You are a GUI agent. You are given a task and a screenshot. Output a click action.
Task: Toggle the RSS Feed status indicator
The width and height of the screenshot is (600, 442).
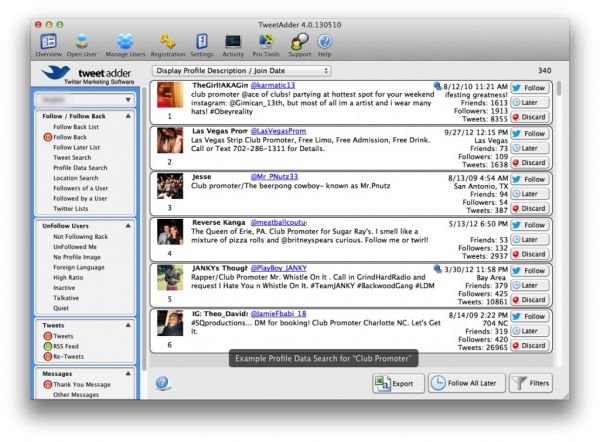point(47,346)
